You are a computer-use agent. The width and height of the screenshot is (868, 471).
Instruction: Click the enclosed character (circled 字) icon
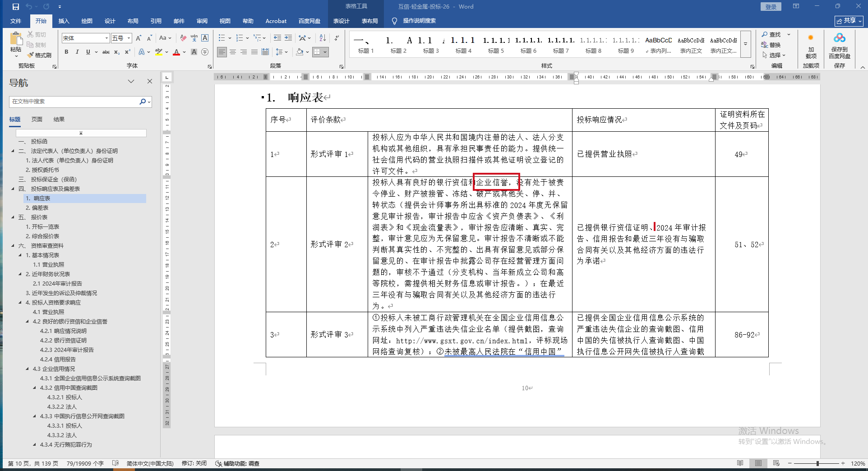point(205,52)
